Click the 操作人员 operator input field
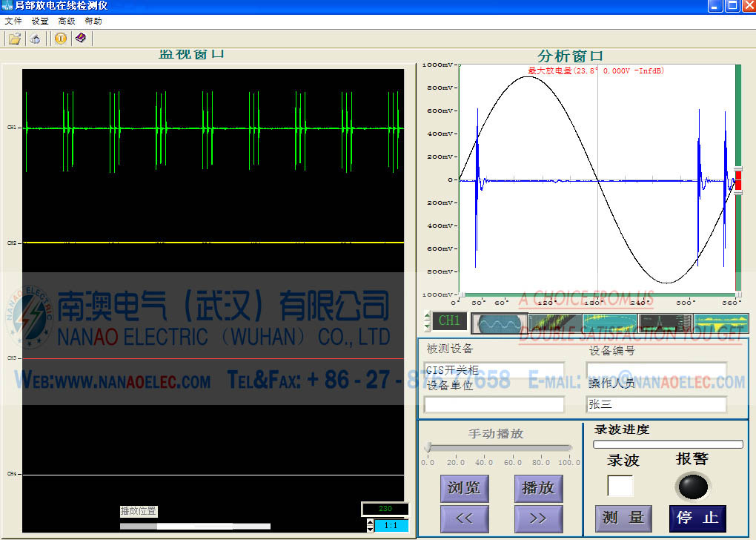This screenshot has width=756, height=540. (x=656, y=404)
